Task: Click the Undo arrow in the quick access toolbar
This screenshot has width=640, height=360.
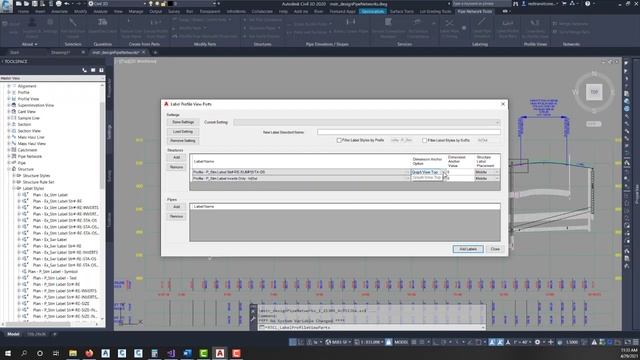Action: click(x=67, y=4)
